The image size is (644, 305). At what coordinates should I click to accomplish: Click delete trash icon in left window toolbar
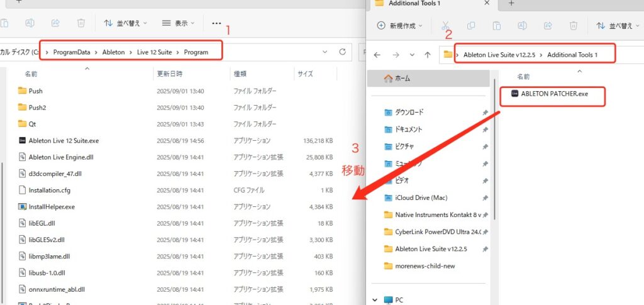click(x=81, y=23)
